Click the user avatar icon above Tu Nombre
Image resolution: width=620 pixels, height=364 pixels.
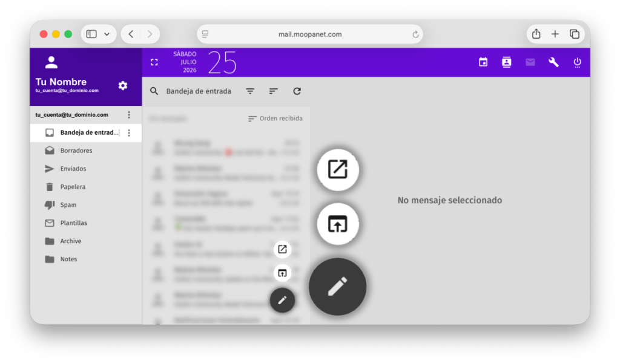(51, 62)
